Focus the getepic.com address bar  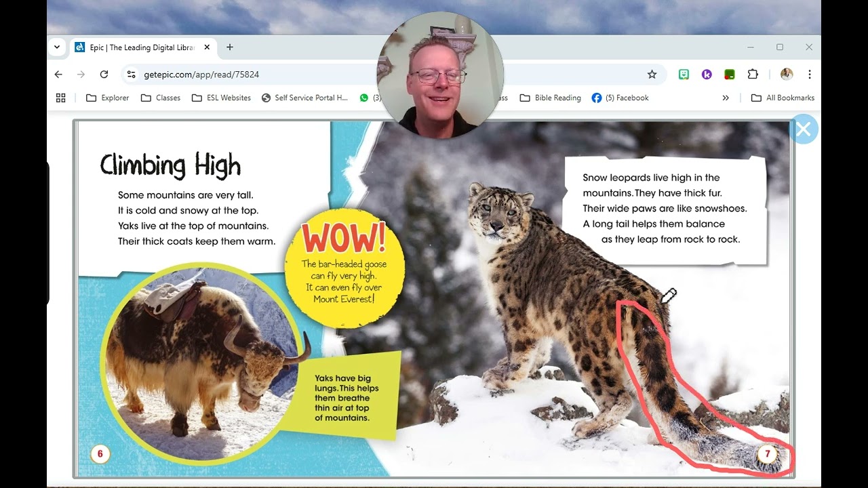(x=393, y=75)
